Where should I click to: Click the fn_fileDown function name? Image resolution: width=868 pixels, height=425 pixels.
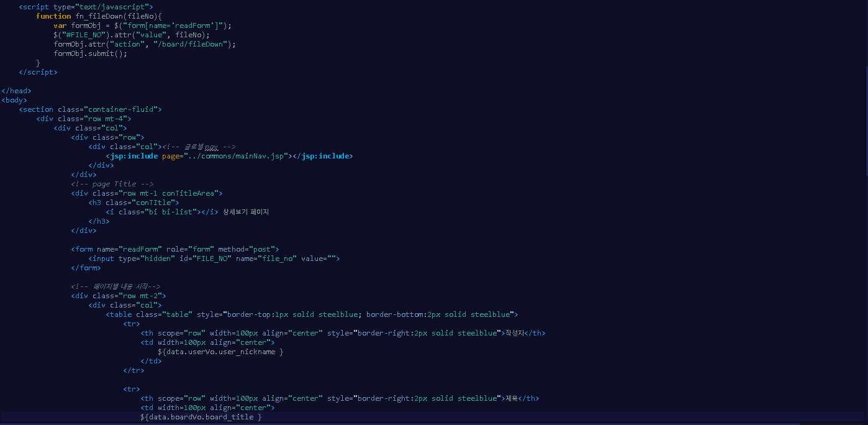click(100, 16)
